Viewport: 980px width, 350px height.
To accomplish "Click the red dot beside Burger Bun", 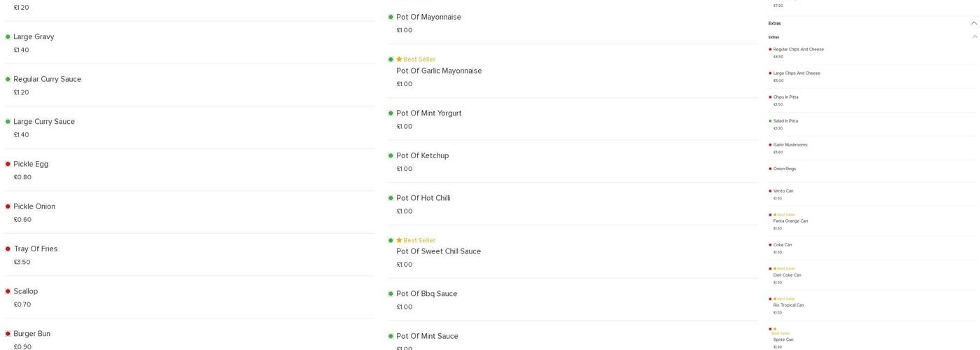I will 8,334.
